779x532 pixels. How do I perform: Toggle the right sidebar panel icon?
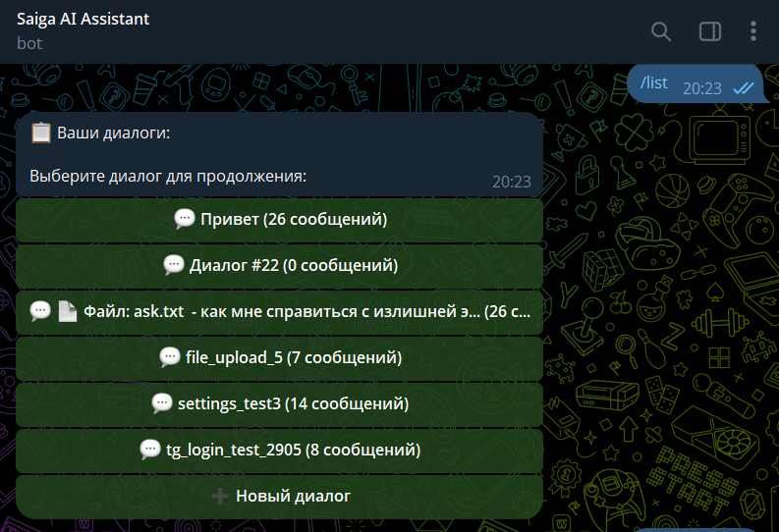tap(709, 31)
